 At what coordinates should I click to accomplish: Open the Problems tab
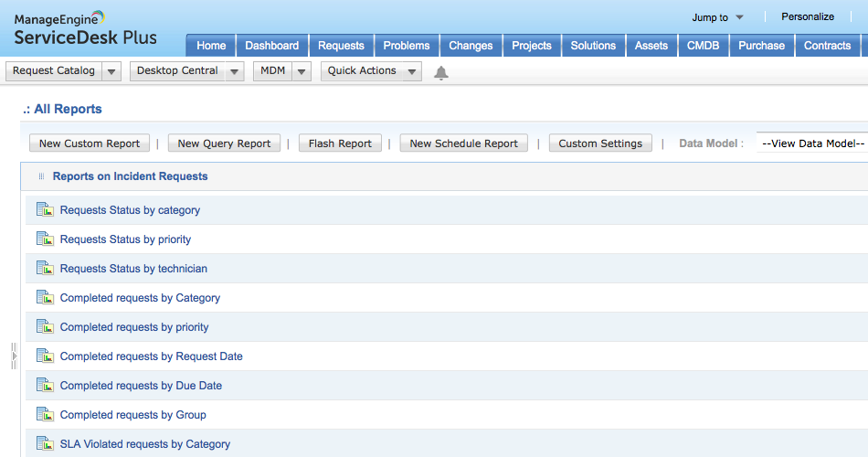click(407, 46)
